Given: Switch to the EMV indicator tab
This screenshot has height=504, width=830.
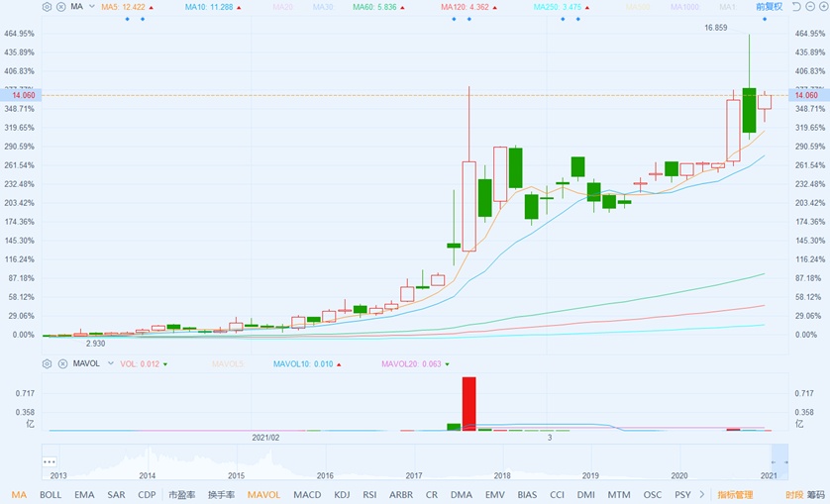Looking at the screenshot, I should pos(495,494).
